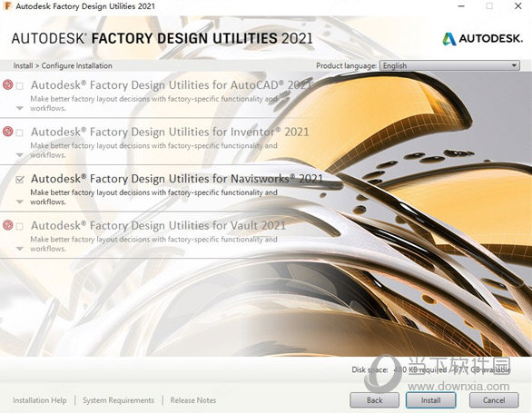Viewport: 532px width, 413px height.
Task: Go Back to the previous step
Action: (x=375, y=400)
